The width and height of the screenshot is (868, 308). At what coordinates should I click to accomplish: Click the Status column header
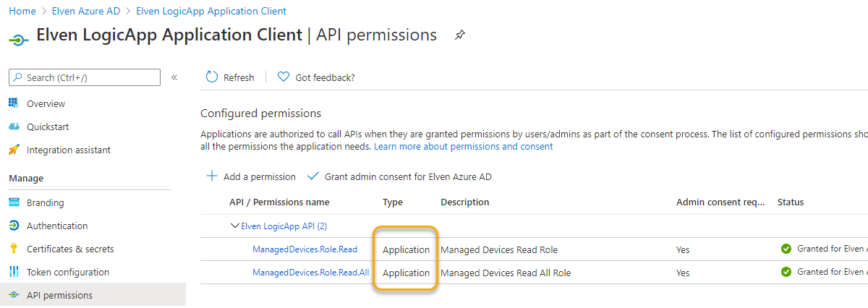(791, 202)
